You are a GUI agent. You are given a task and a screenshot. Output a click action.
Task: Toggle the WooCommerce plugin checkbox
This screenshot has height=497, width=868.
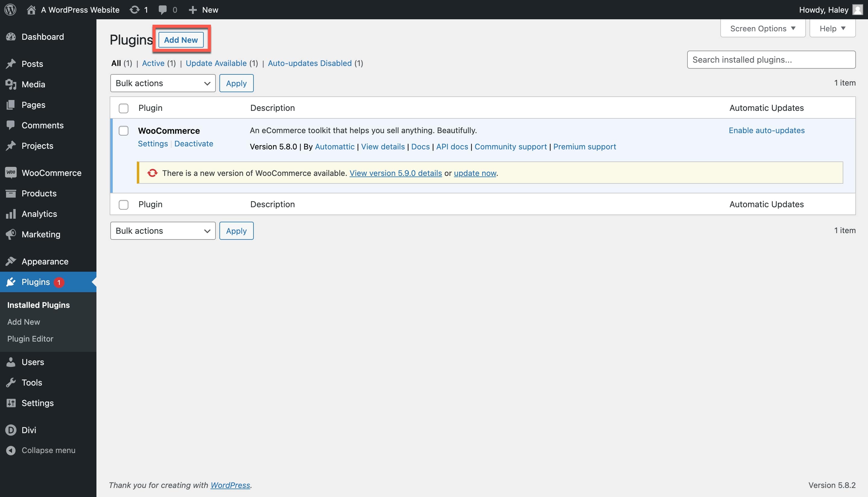point(123,130)
